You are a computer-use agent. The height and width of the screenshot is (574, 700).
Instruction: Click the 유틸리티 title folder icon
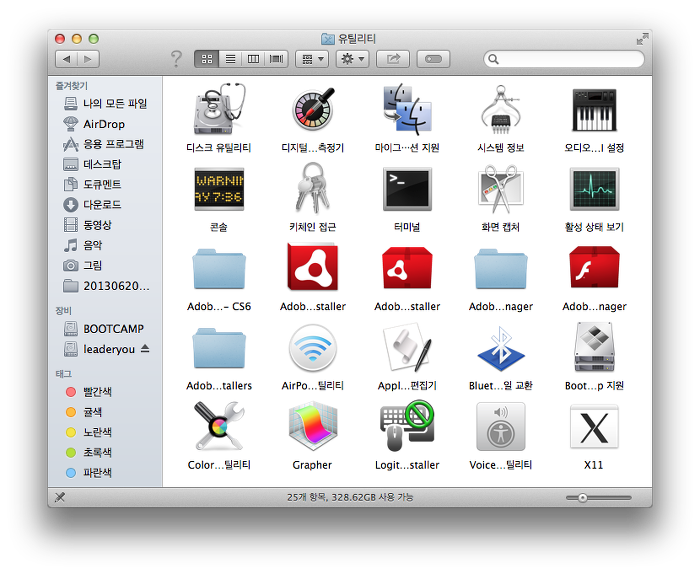328,39
